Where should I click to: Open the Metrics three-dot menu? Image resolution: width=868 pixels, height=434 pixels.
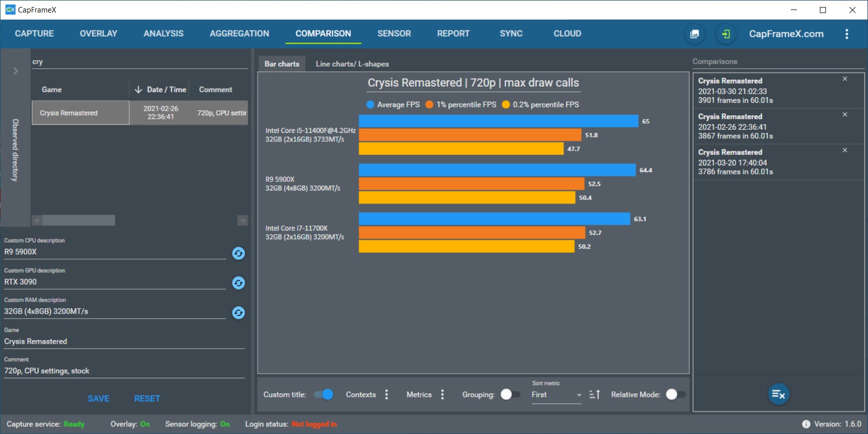(442, 394)
